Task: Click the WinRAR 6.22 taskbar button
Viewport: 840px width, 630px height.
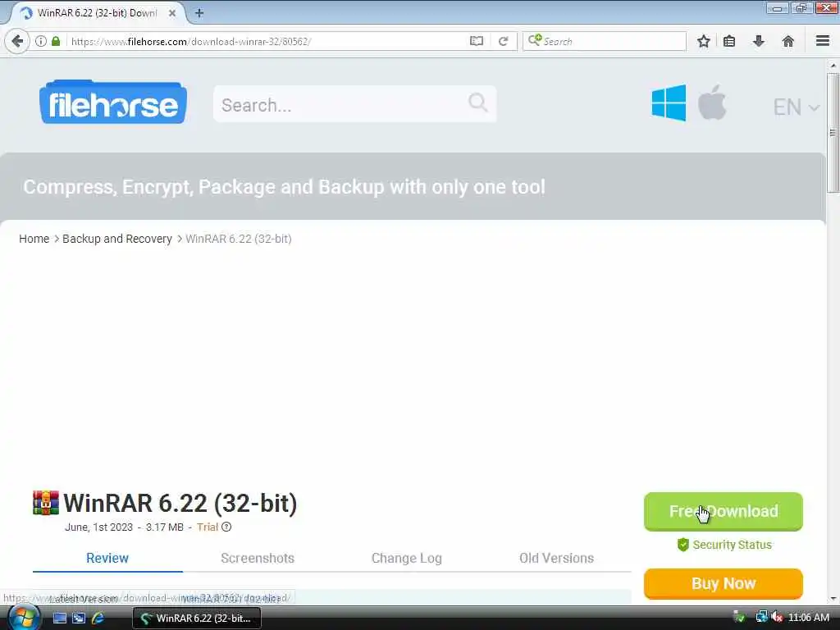Action: click(x=197, y=618)
